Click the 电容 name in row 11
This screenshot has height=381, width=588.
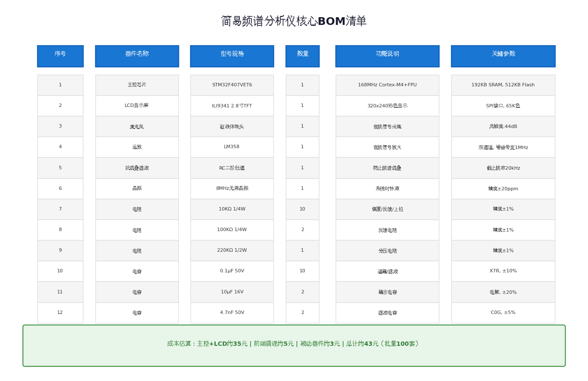(x=137, y=292)
